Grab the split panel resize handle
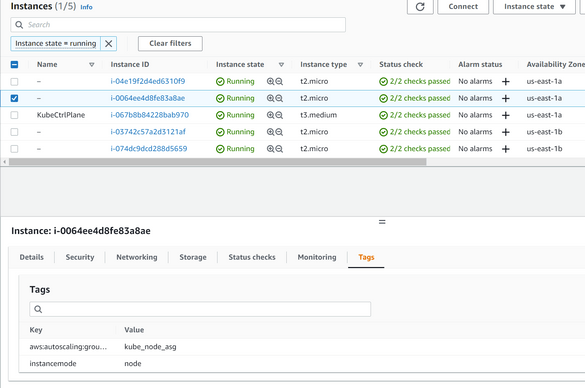The image size is (585, 388). pyautogui.click(x=382, y=222)
